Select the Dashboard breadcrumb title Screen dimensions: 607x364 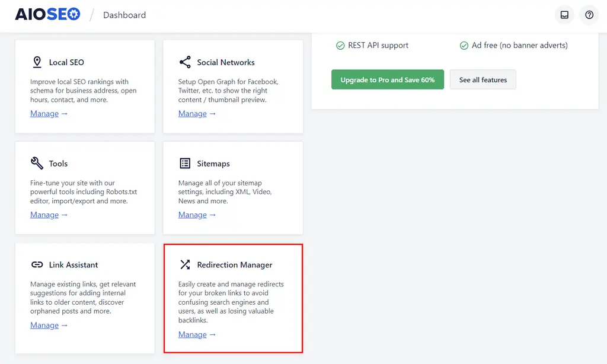point(124,15)
